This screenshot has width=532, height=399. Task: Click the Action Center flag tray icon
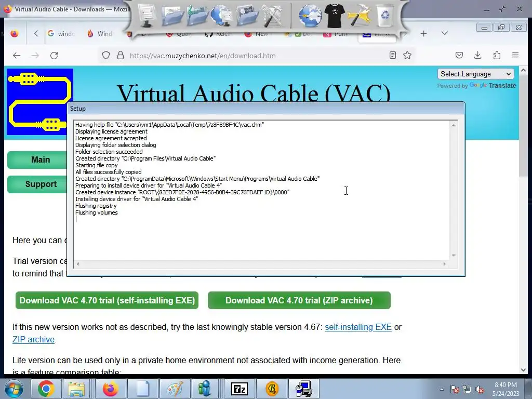(x=454, y=390)
